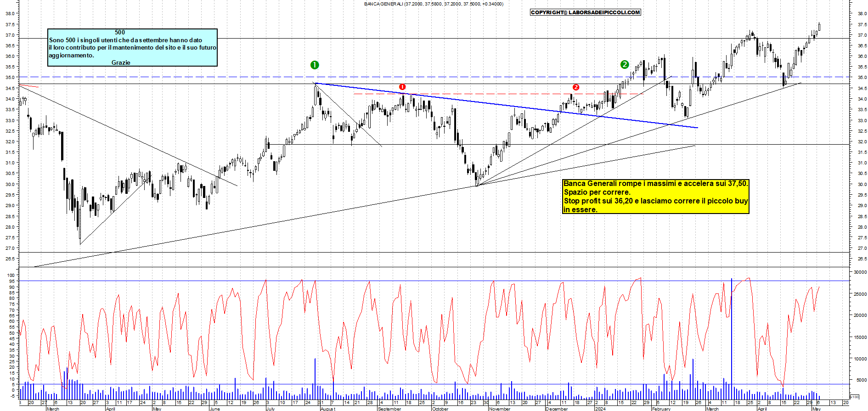Click the red circle marker numbered 1
Screen dimensions: 868x411
pyautogui.click(x=402, y=87)
